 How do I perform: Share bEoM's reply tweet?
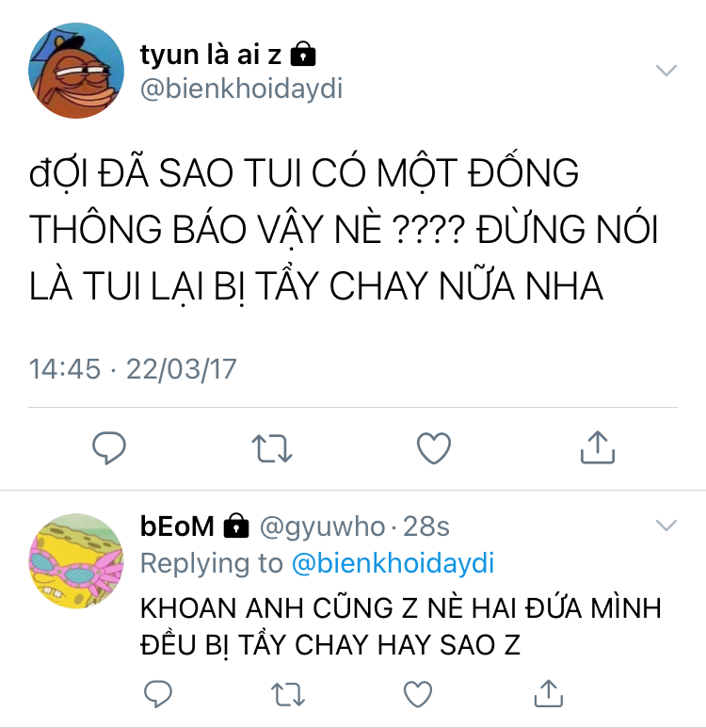pos(549,693)
